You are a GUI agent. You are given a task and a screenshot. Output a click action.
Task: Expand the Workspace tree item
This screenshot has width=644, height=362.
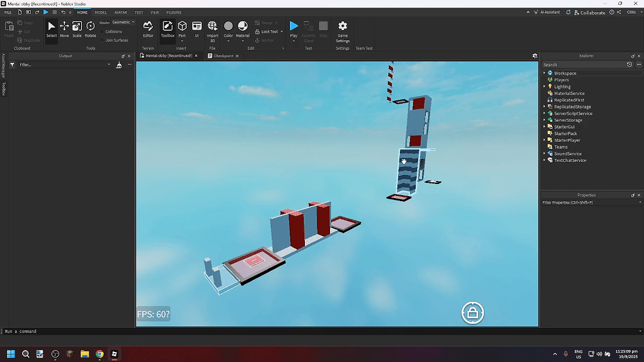point(544,73)
